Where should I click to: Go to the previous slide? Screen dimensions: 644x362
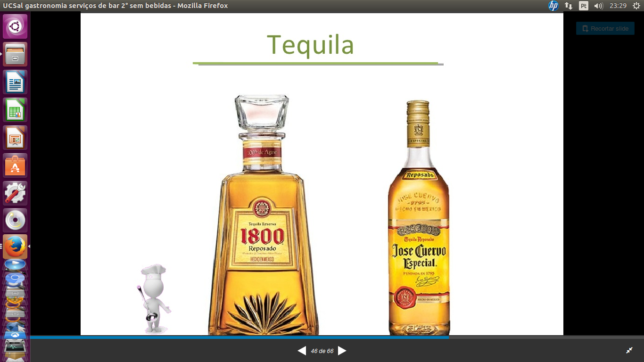[x=302, y=351]
